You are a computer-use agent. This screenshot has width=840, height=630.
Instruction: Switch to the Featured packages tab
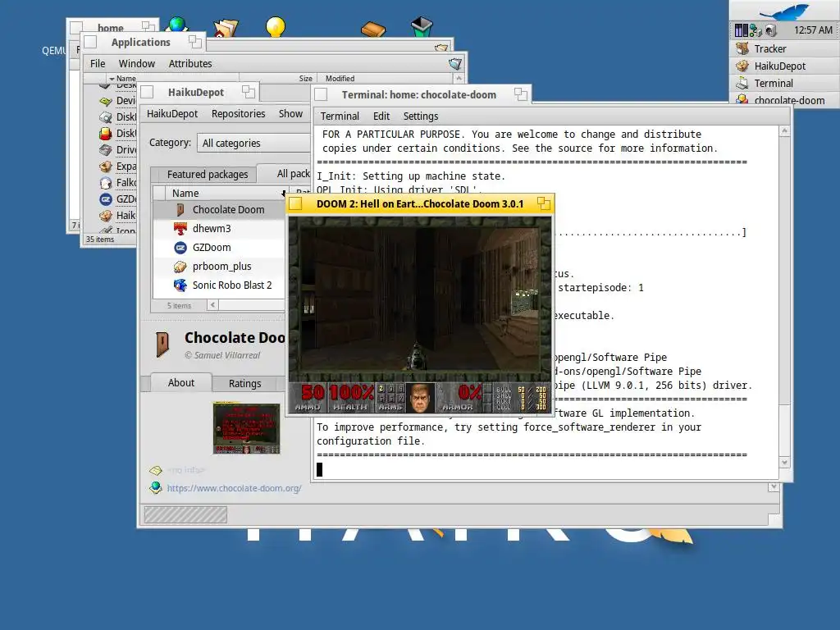(x=208, y=175)
